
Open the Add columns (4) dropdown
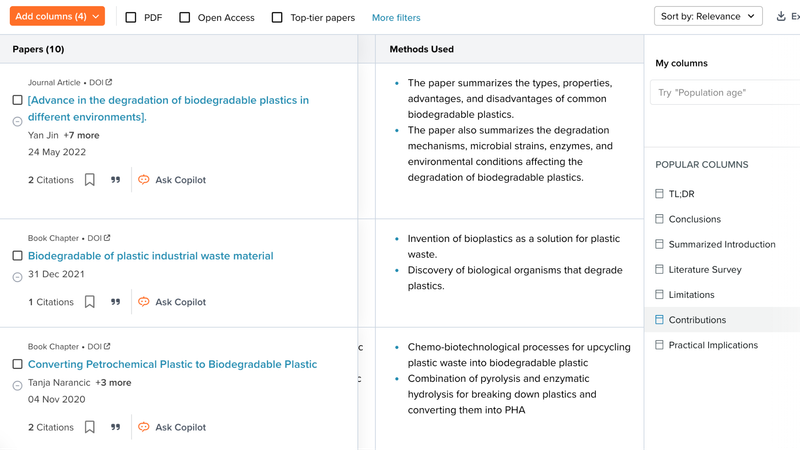[x=57, y=17]
